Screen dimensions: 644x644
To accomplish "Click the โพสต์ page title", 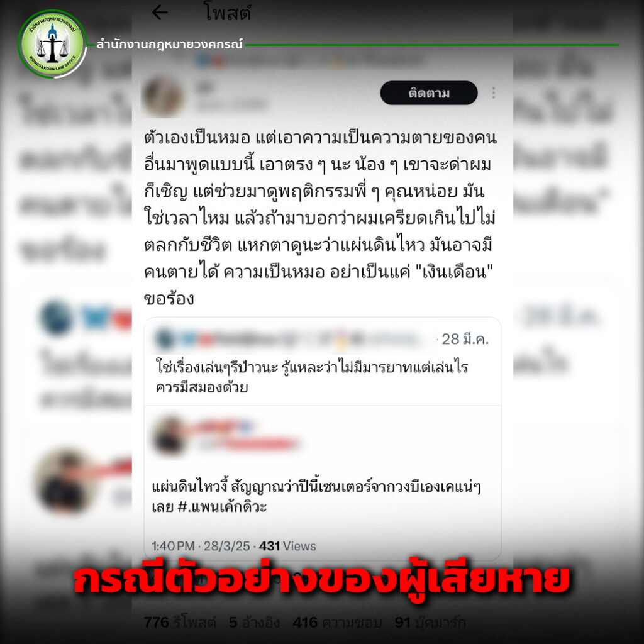I will (227, 13).
